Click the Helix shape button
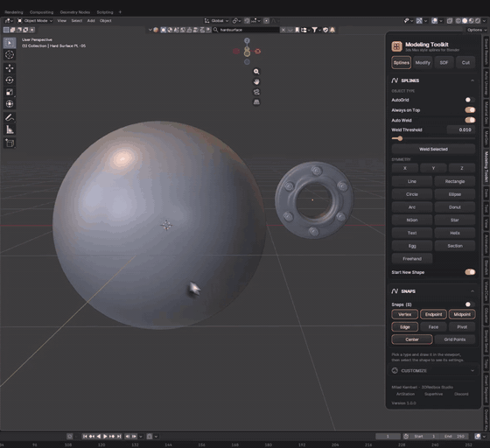 click(455, 233)
